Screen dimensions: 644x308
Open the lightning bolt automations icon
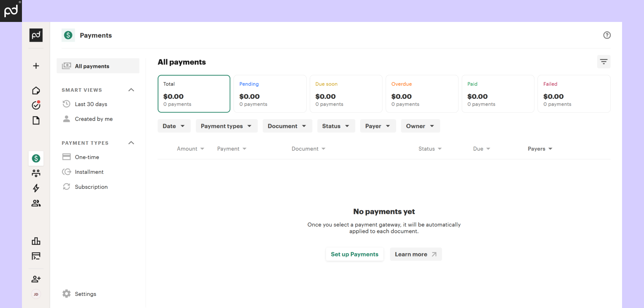pos(36,188)
